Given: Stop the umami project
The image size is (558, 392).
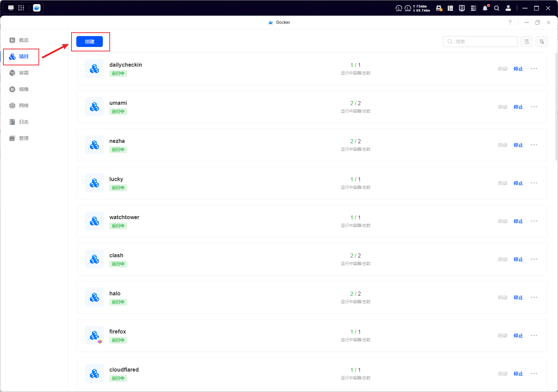Looking at the screenshot, I should 518,107.
